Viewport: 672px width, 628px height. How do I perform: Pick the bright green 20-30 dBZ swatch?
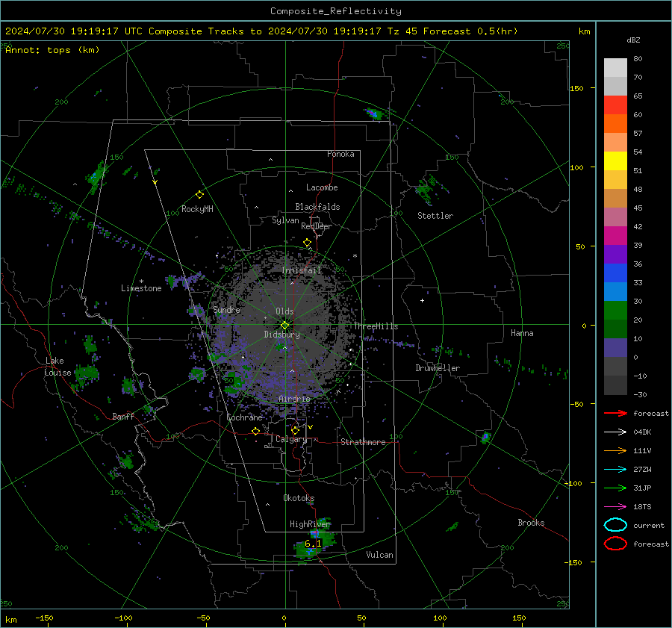tap(615, 311)
